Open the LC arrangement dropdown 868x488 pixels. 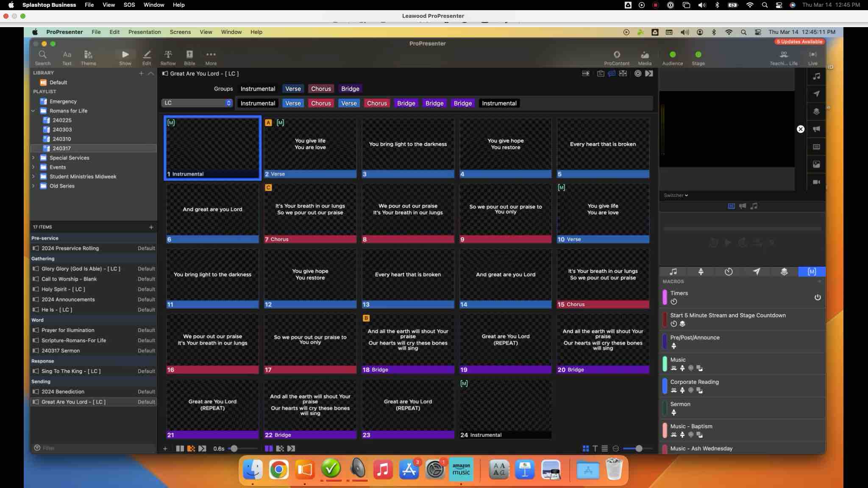tap(197, 103)
